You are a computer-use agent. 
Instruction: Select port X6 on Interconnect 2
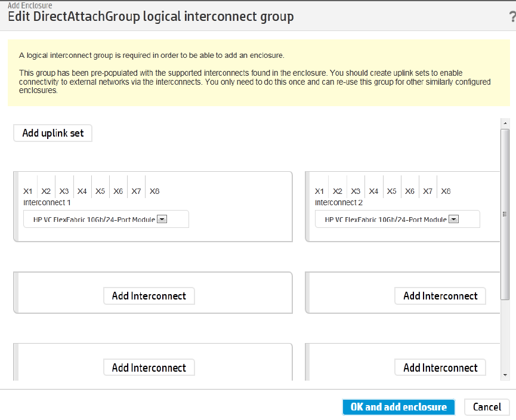(410, 192)
